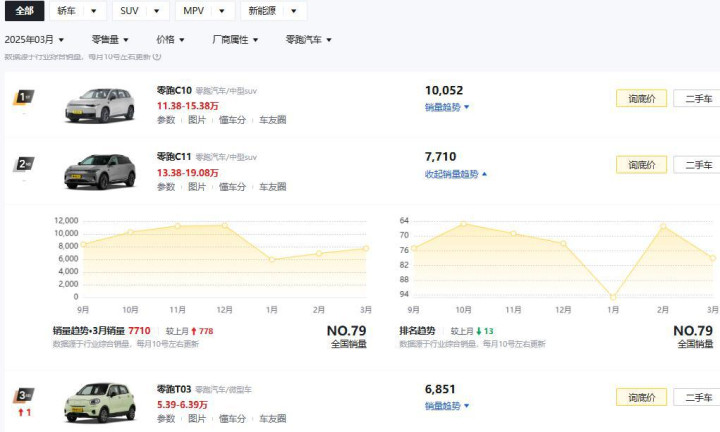
Task: Open the MPV category tab
Action: click(193, 11)
